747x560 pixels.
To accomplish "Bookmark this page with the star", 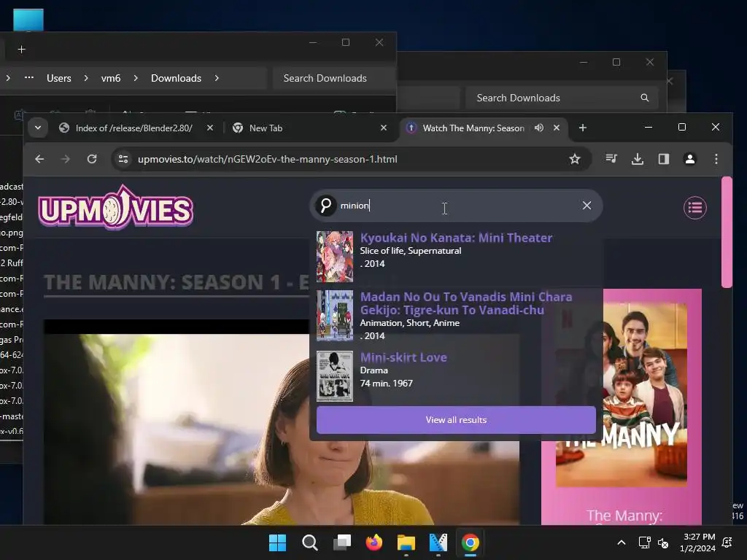I will pyautogui.click(x=575, y=159).
